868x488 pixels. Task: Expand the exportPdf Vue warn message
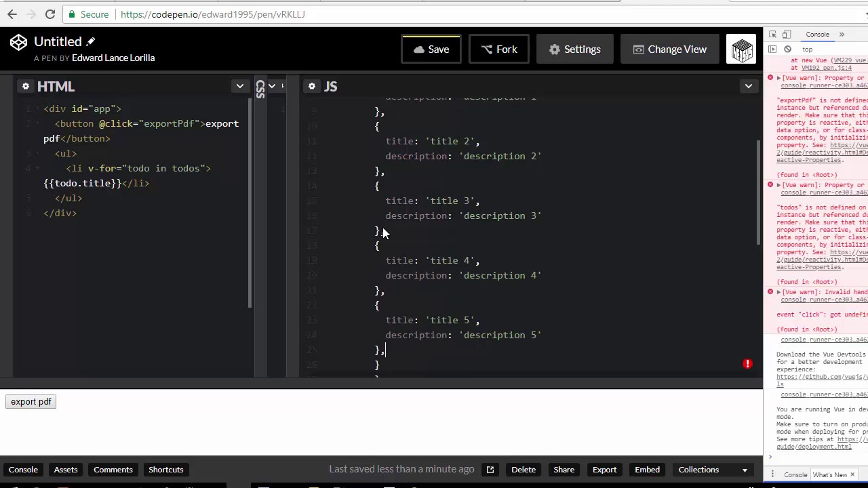click(778, 78)
